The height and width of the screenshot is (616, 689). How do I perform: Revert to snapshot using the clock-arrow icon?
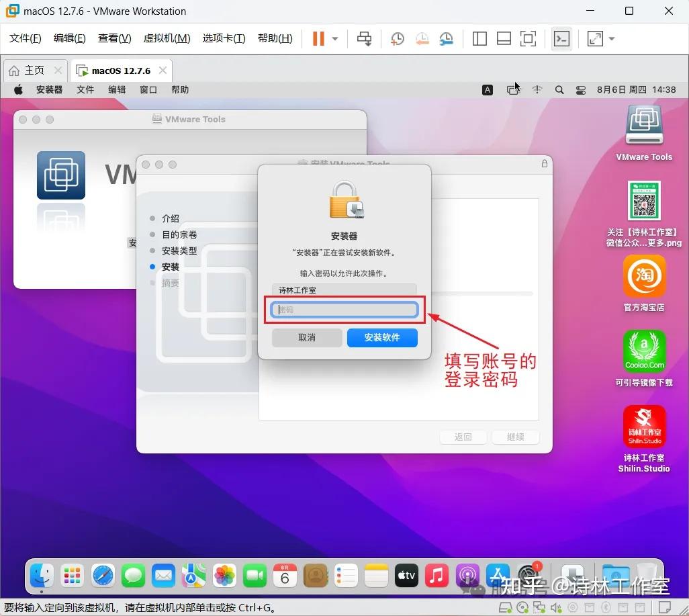pos(422,39)
